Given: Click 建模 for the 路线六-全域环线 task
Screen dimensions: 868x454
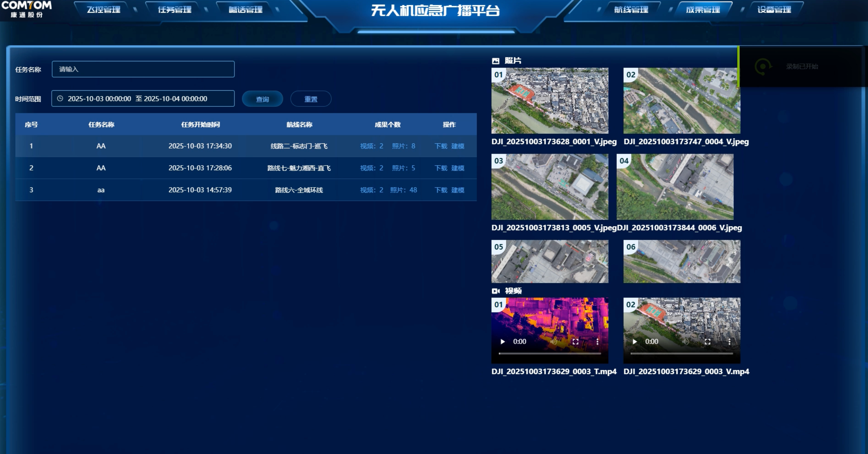Looking at the screenshot, I should pos(457,190).
